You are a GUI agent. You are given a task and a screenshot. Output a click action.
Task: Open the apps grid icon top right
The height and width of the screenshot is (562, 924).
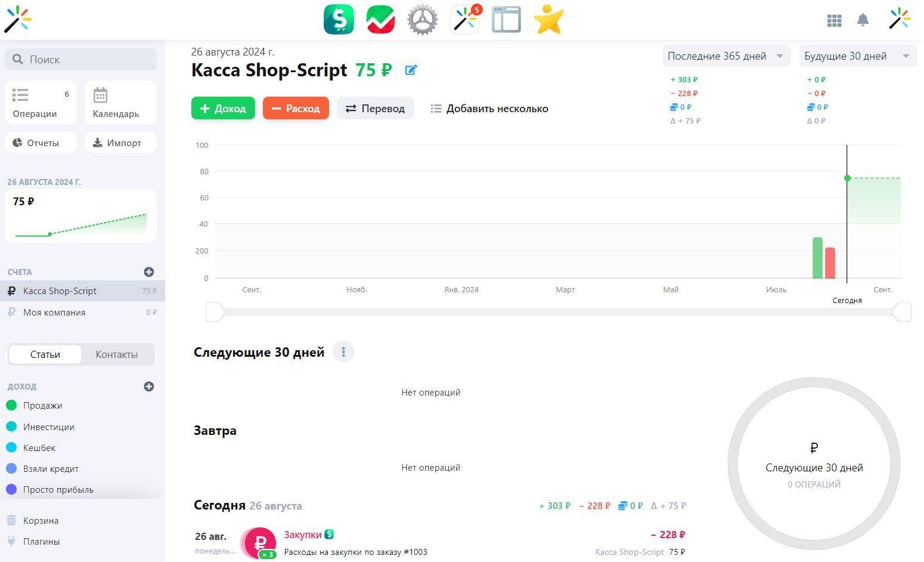pyautogui.click(x=834, y=20)
